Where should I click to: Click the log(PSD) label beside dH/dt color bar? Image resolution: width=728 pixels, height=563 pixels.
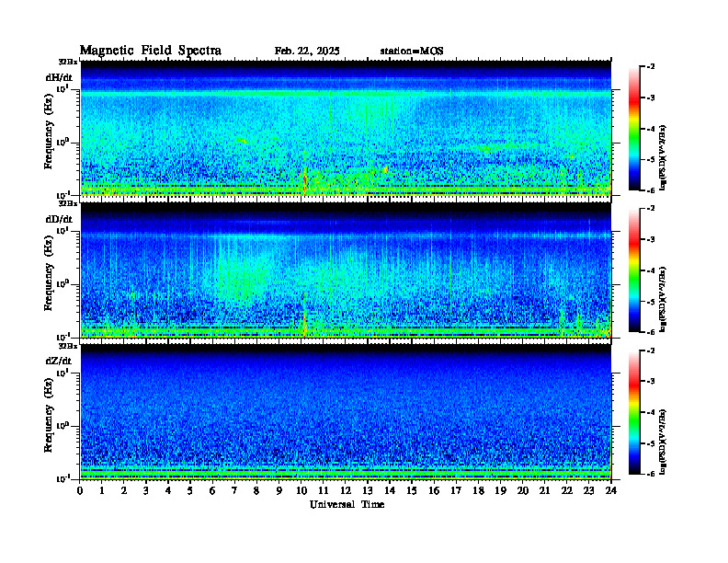click(x=664, y=157)
